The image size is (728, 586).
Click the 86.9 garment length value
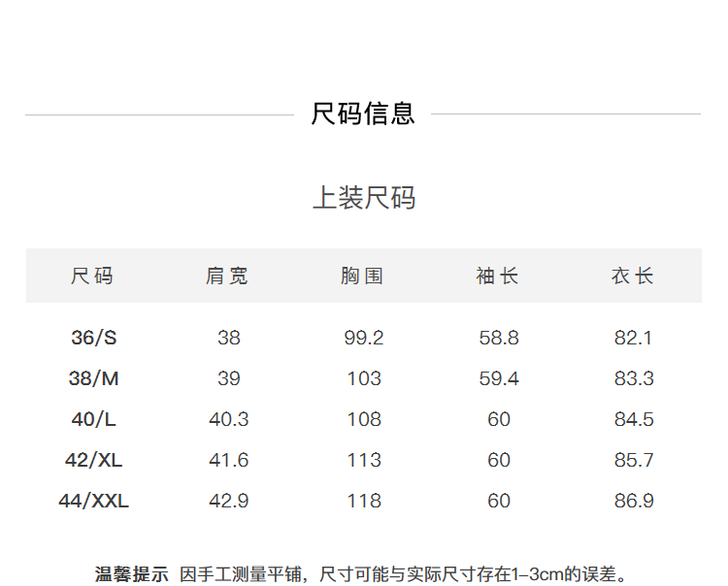(x=634, y=501)
